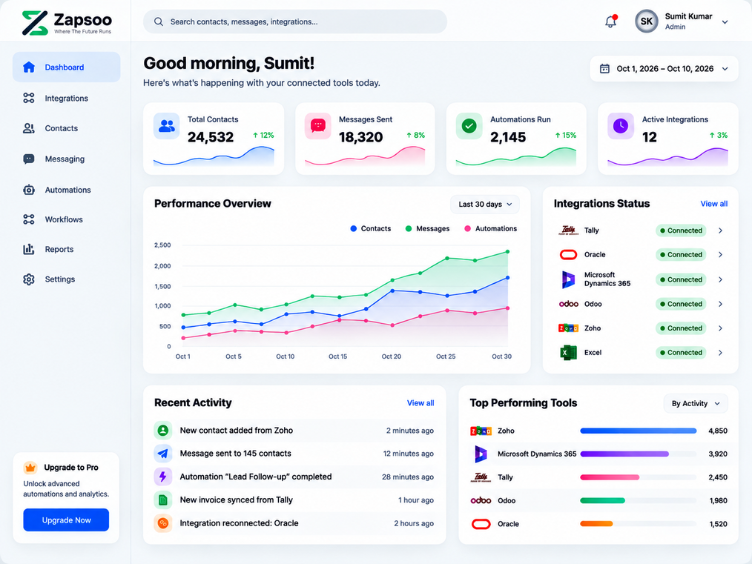Expand the Sumit Kumar account menu chevron

[x=725, y=22]
